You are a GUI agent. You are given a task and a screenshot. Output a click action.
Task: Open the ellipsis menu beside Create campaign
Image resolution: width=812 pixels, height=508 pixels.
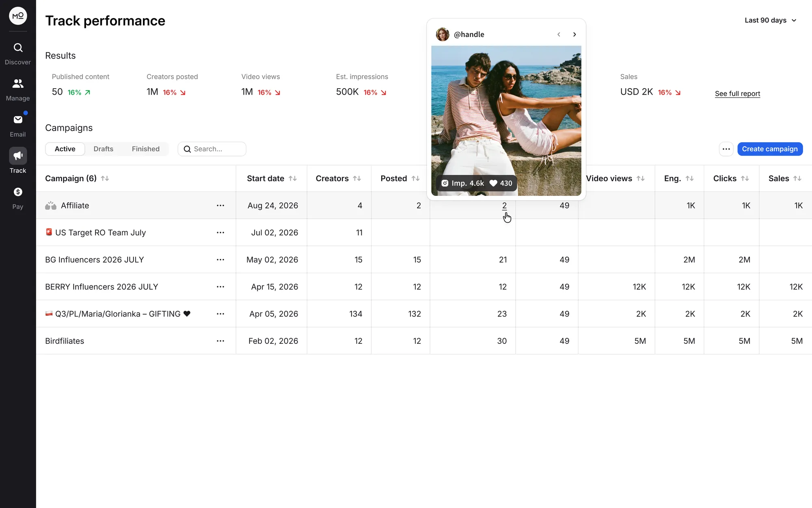point(726,149)
